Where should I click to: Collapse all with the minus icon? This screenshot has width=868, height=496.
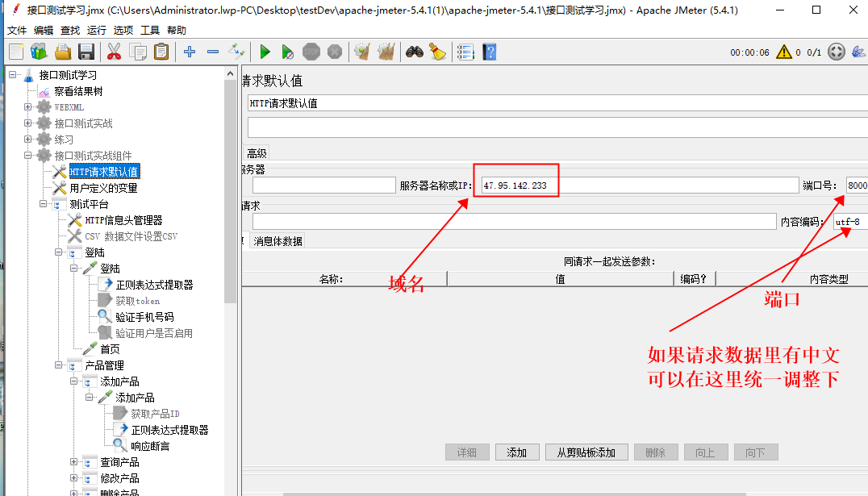[x=213, y=52]
